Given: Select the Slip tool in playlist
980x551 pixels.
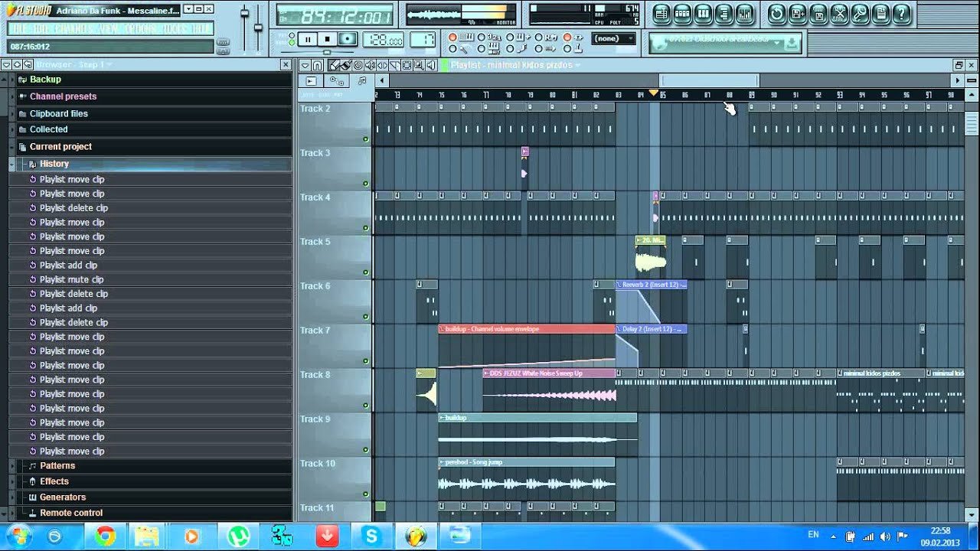Looking at the screenshot, I should (x=383, y=65).
